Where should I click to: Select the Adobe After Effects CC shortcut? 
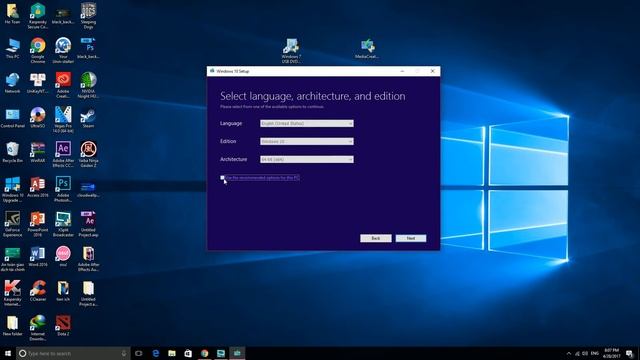coord(63,154)
